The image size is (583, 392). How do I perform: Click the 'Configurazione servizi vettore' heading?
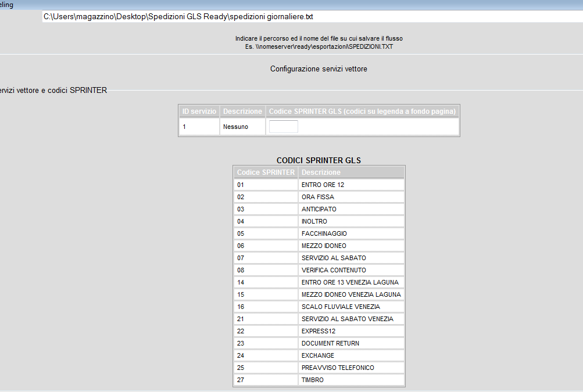pyautogui.click(x=319, y=69)
